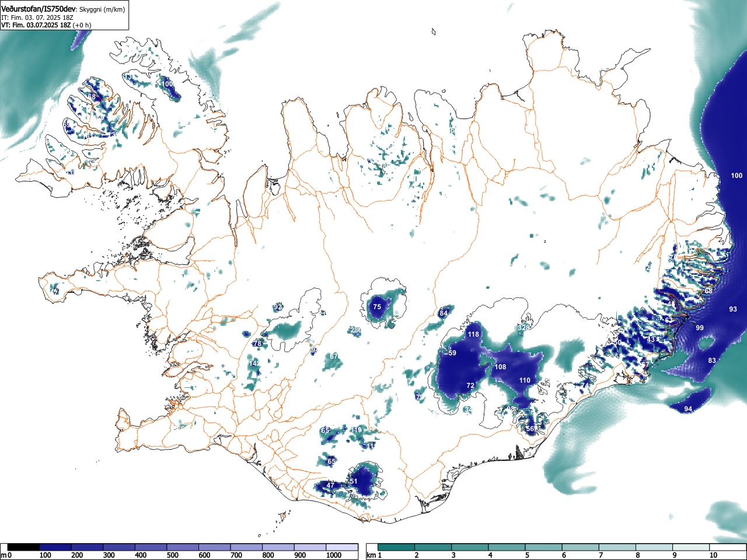Select the '68' value in the East Fjords
The height and width of the screenshot is (560, 747).
(708, 290)
